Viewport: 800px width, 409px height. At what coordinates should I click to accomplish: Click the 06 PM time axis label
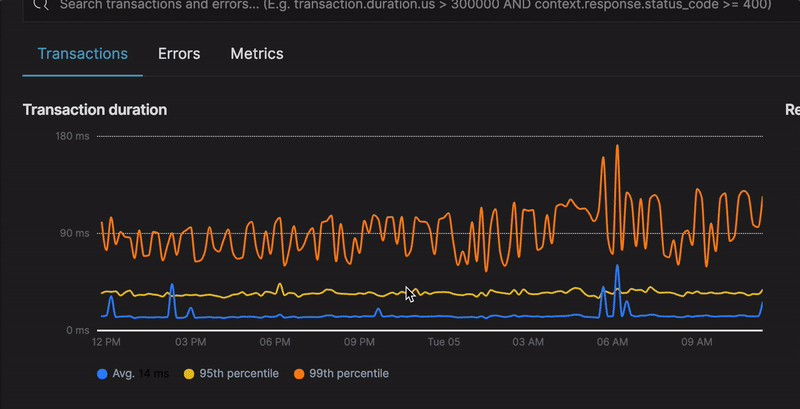pyautogui.click(x=274, y=342)
